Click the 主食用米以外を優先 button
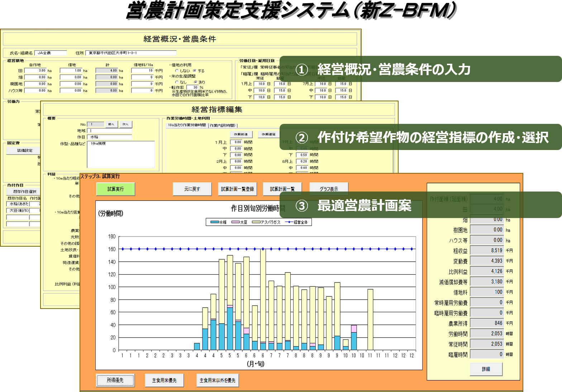 click(217, 380)
